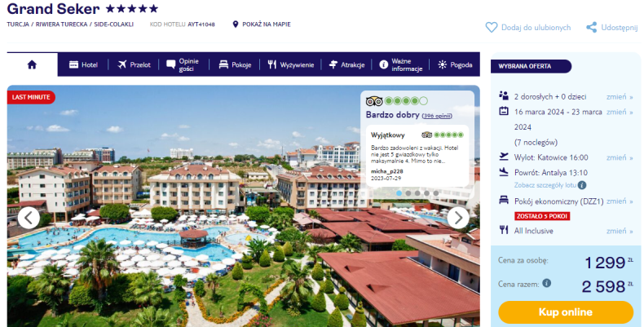Open the Opinie gości tab
This screenshot has height=327, width=644.
click(x=183, y=65)
